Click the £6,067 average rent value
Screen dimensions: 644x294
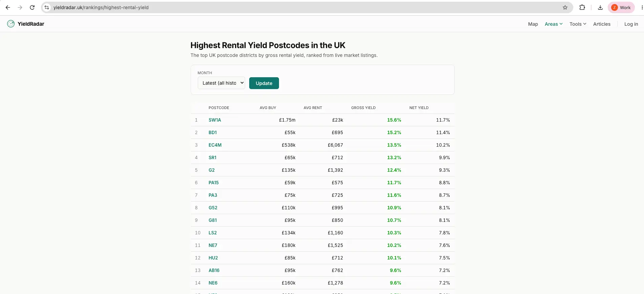[335, 145]
